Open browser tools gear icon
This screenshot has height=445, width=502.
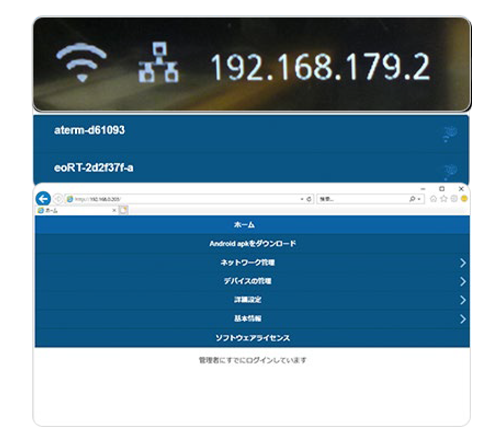454,199
